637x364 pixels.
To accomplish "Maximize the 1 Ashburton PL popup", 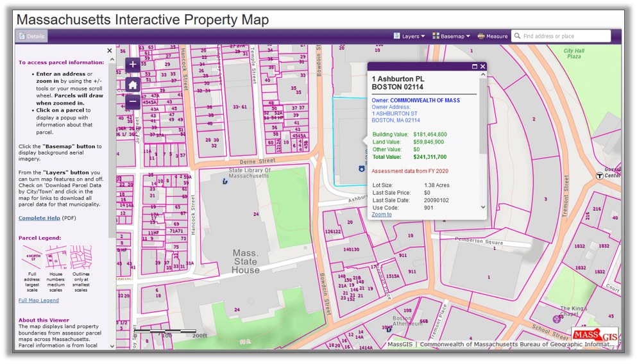I will pos(475,67).
